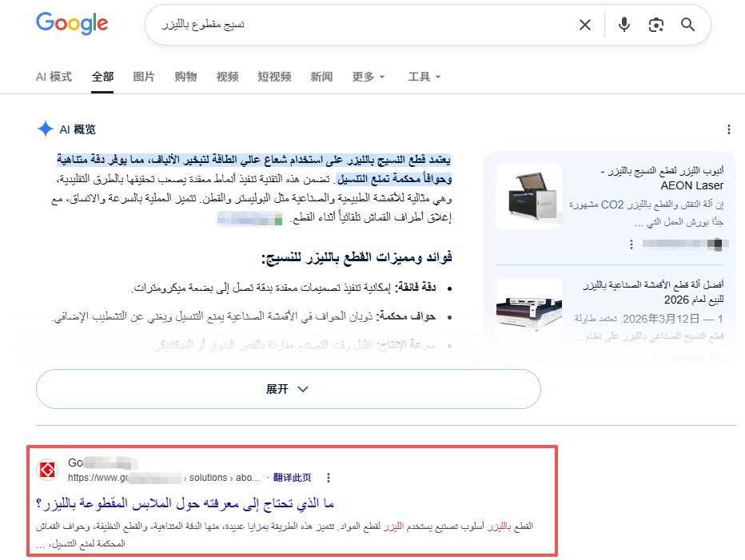Submit search with the magnifier icon
Screen dimensions: 745x560
687,25
